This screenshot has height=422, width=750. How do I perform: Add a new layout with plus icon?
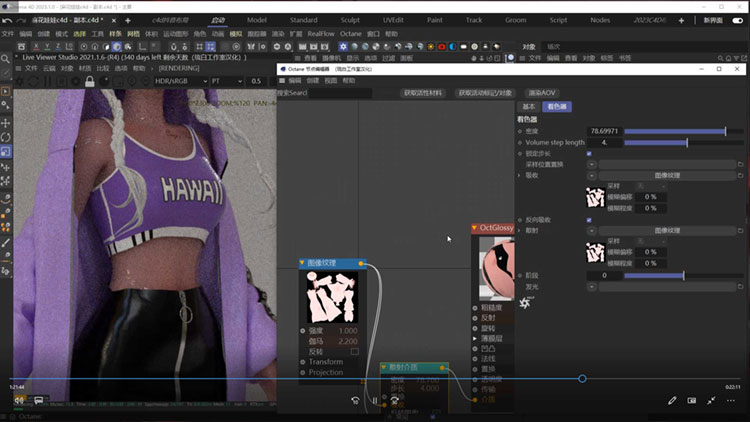[681, 20]
